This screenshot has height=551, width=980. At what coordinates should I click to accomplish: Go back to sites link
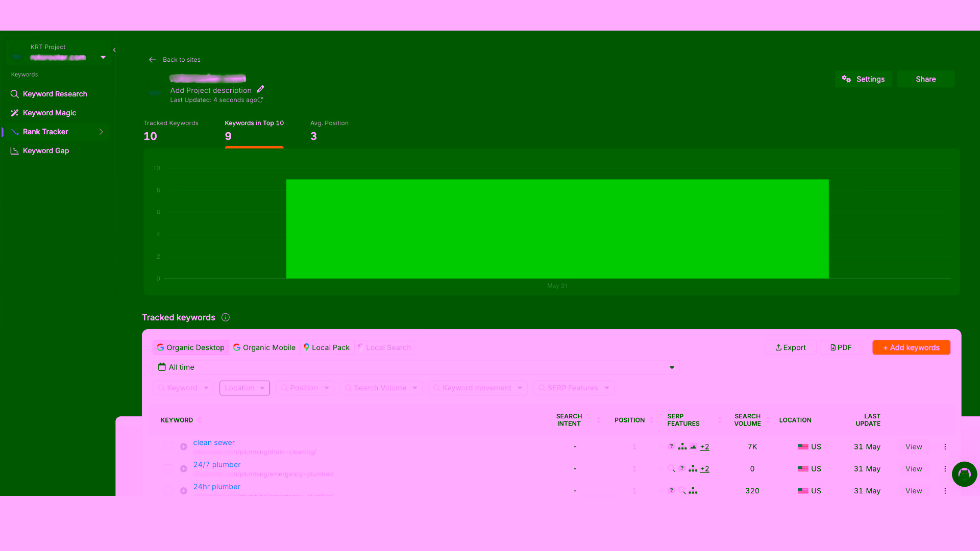point(182,60)
